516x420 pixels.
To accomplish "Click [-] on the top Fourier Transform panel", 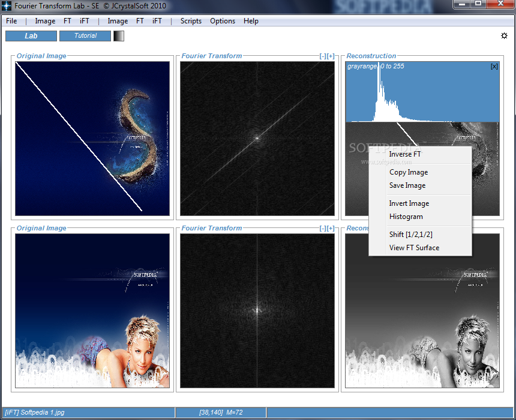I will click(x=323, y=56).
